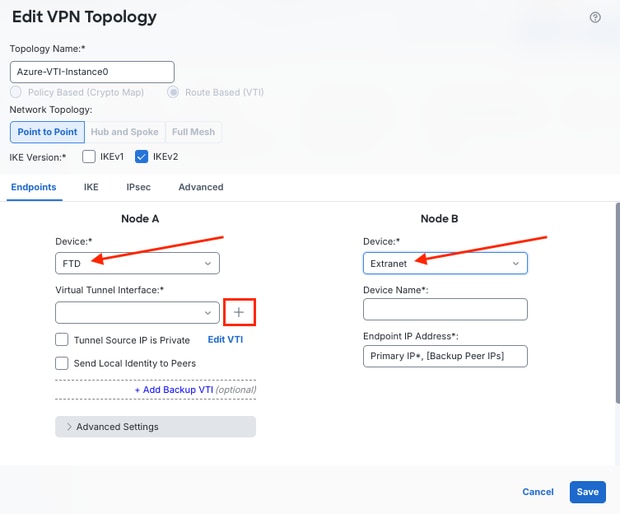The width and height of the screenshot is (620, 514).
Task: Switch to the IKE tab
Action: pyautogui.click(x=91, y=187)
